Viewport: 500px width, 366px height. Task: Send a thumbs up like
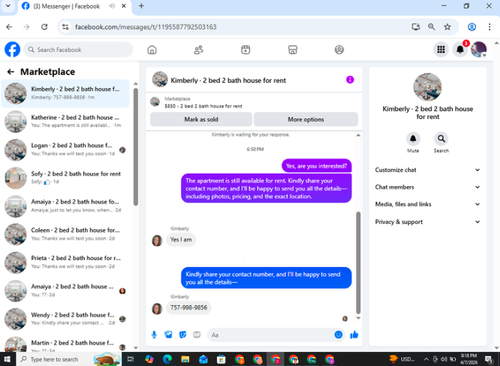tap(354, 335)
